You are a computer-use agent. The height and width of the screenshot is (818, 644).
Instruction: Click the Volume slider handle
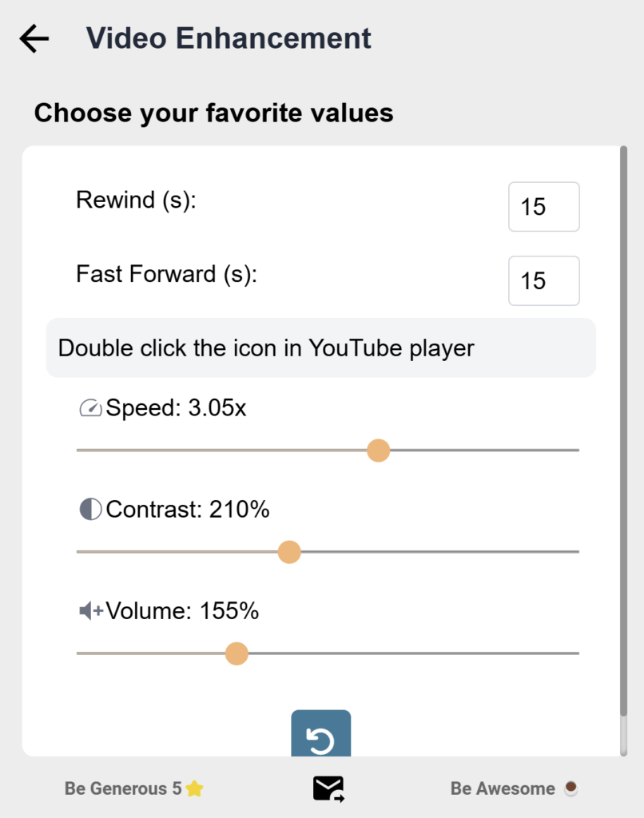pyautogui.click(x=237, y=653)
